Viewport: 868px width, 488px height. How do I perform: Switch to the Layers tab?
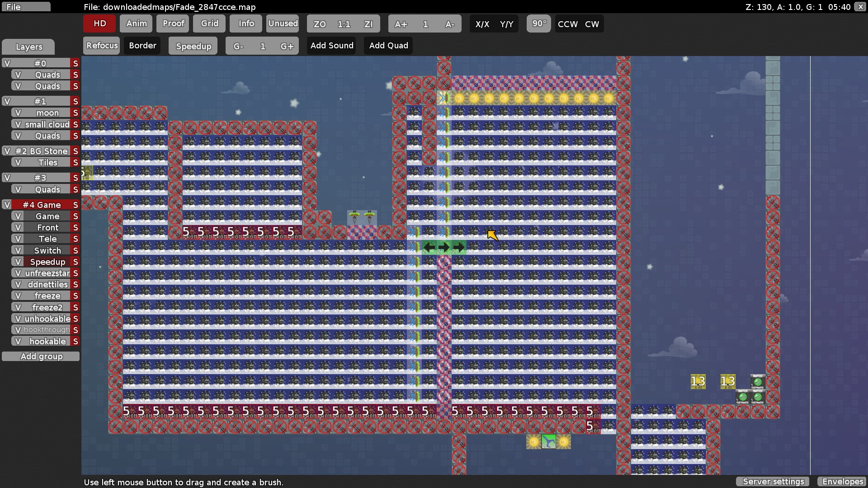pos(28,47)
